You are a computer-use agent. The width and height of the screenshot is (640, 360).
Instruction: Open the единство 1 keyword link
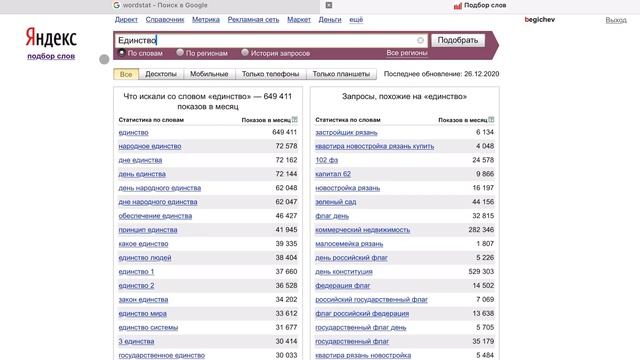coord(136,271)
